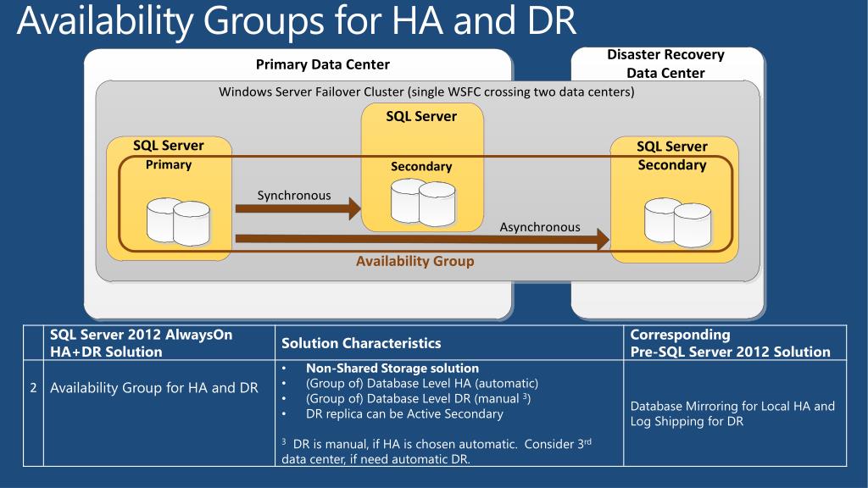Viewport: 868px width, 488px height.
Task: Select the "Asynchronous" label
Action: click(540, 227)
